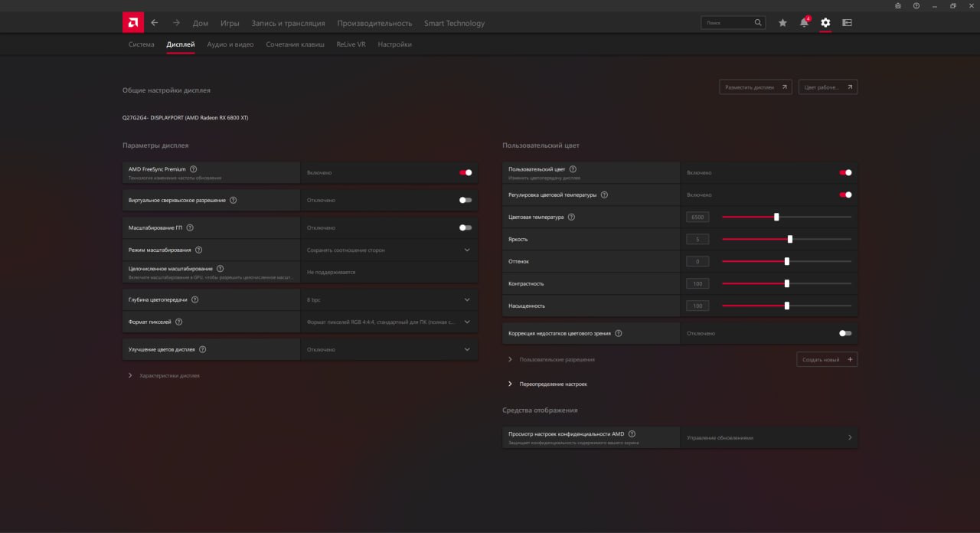Enable Коррекция недостатков цветового зрения toggle
Image resolution: width=980 pixels, height=533 pixels.
pos(845,333)
